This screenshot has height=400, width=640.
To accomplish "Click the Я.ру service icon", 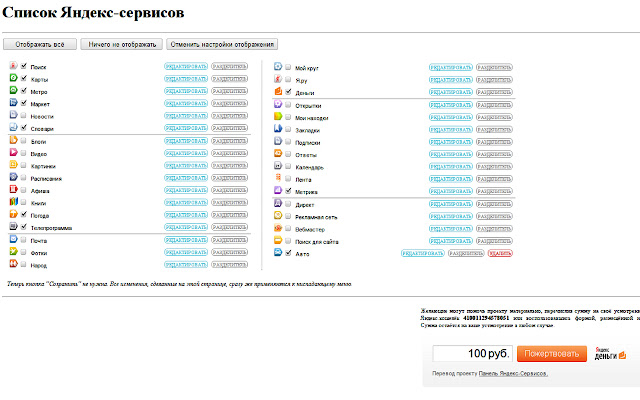I will [278, 79].
